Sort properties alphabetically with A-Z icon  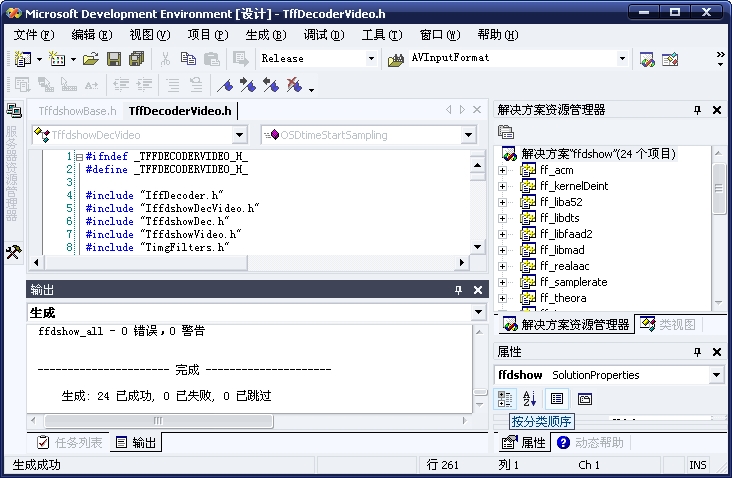[x=529, y=399]
